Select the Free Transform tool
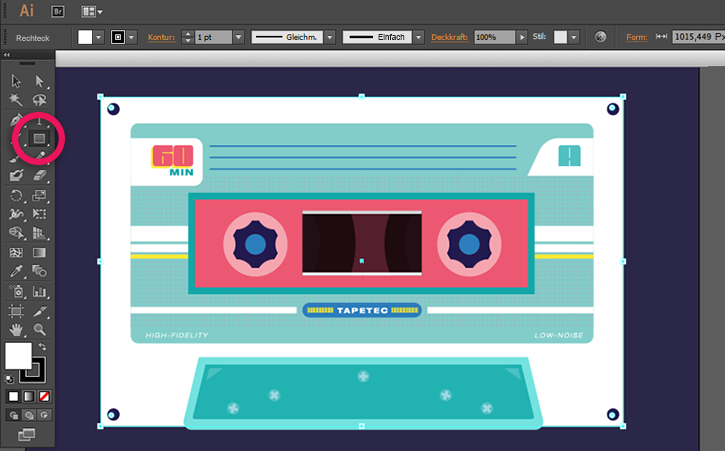 coord(39,214)
